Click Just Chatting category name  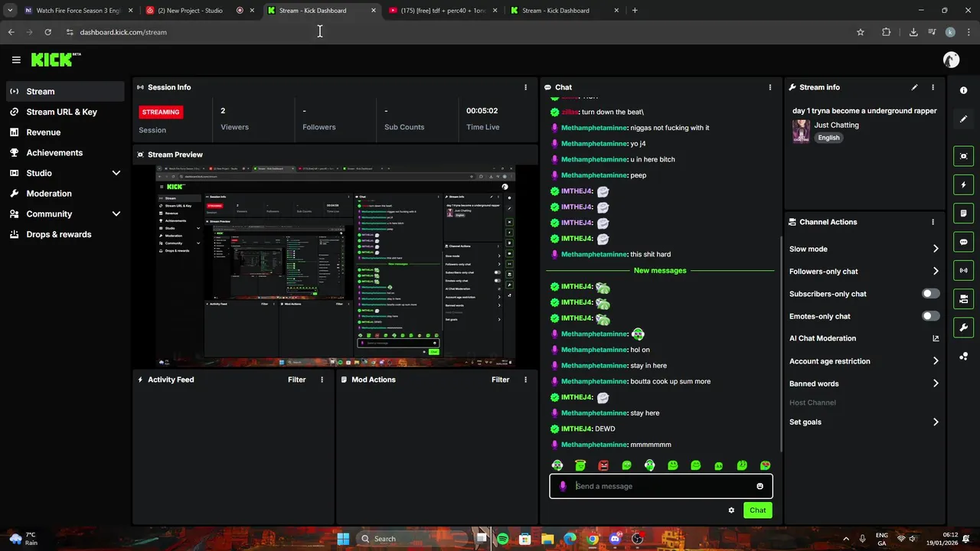point(836,125)
